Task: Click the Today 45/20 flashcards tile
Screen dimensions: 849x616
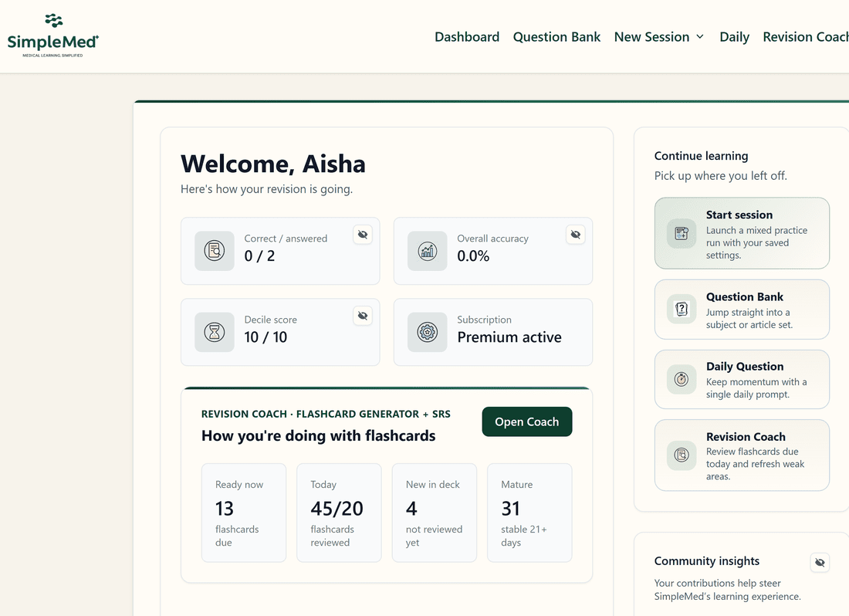Action: [339, 513]
